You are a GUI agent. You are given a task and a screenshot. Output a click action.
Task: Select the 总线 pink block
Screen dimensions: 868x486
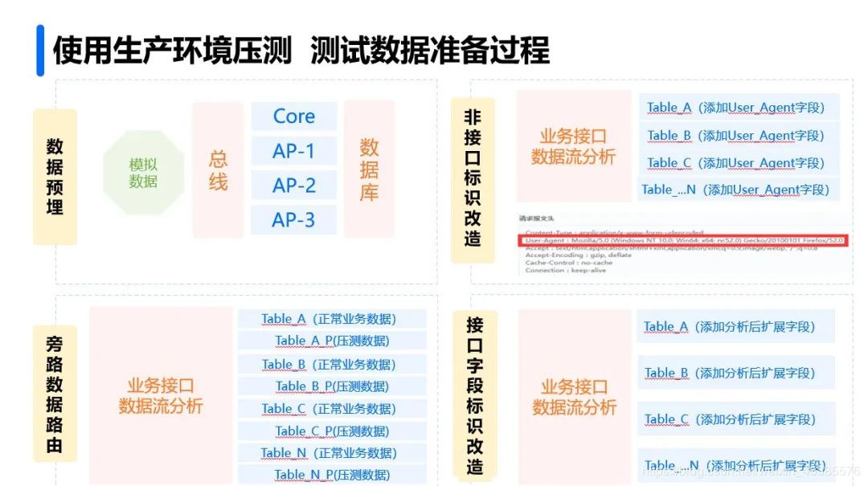click(218, 170)
